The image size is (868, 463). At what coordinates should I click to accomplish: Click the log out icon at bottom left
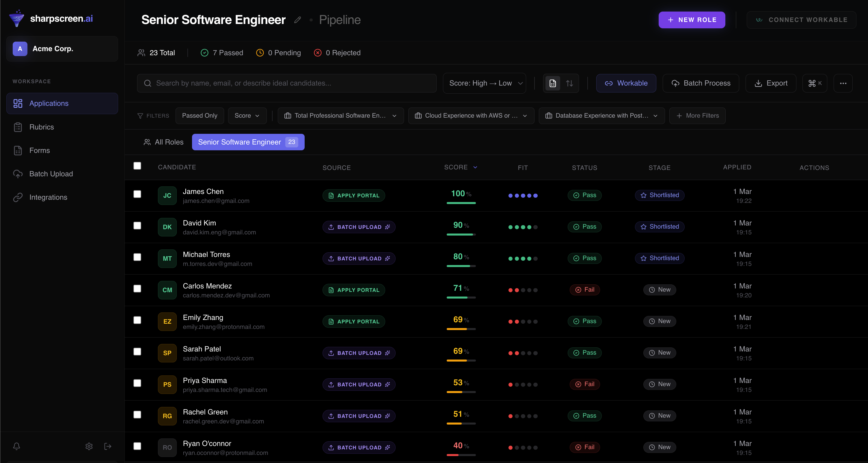[x=107, y=446]
